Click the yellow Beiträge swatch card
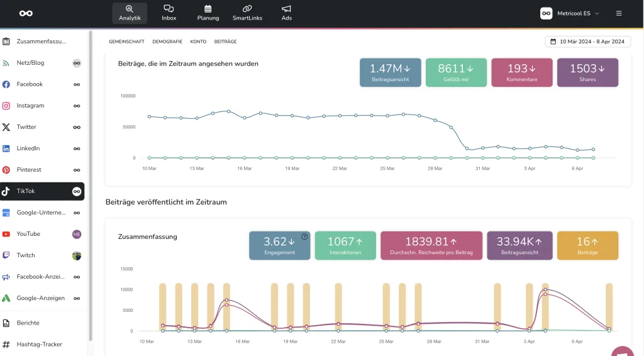 click(x=587, y=245)
